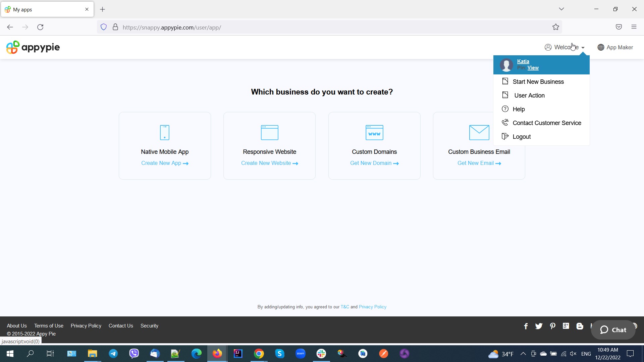Open the Pocket save icon

click(619, 27)
